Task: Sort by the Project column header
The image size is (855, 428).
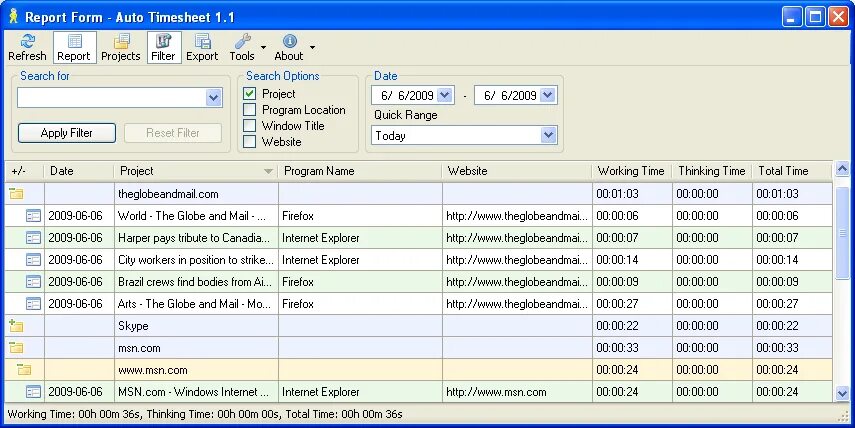Action: [196, 171]
